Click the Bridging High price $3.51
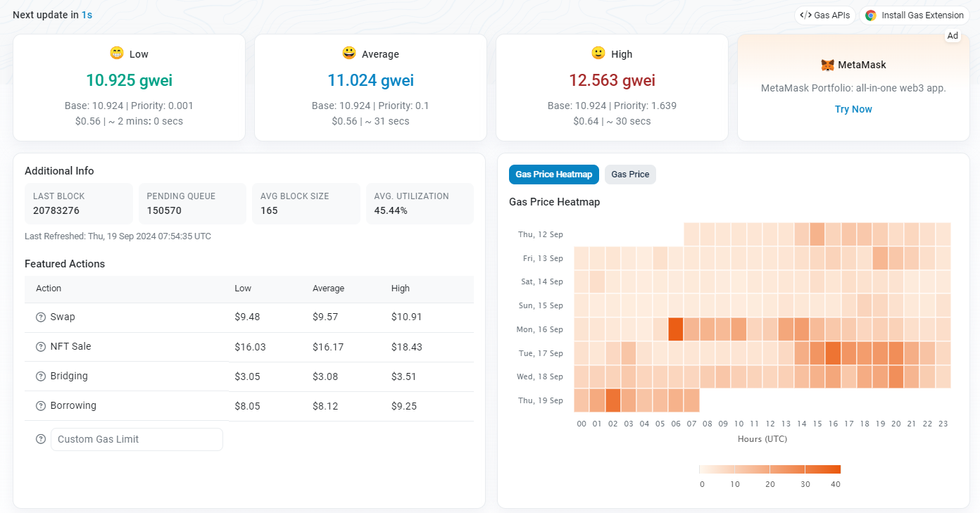The image size is (980, 513). (404, 376)
